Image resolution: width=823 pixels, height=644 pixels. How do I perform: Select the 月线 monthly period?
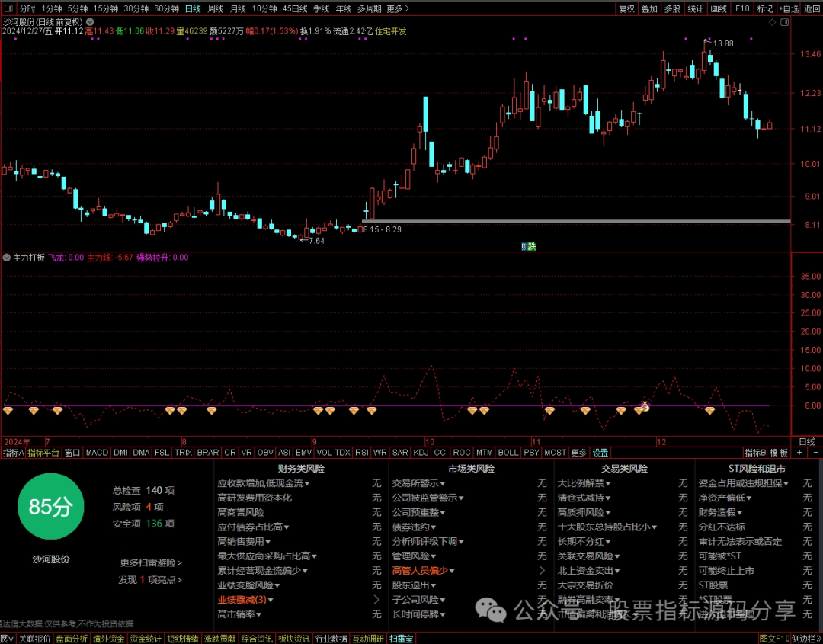[238, 9]
